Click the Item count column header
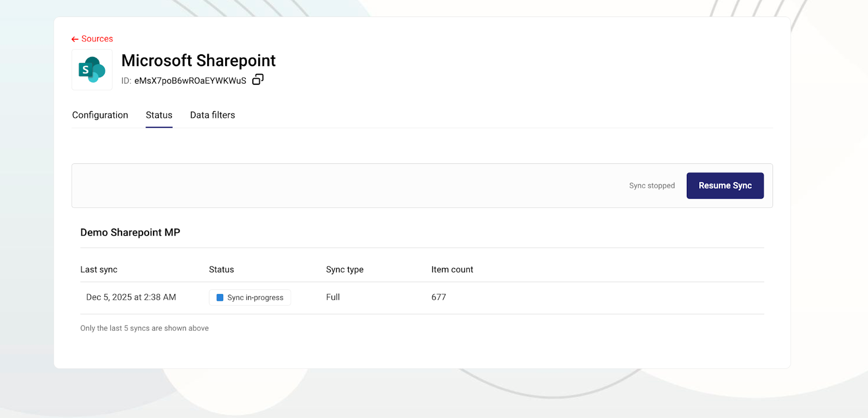868x418 pixels. (452, 270)
